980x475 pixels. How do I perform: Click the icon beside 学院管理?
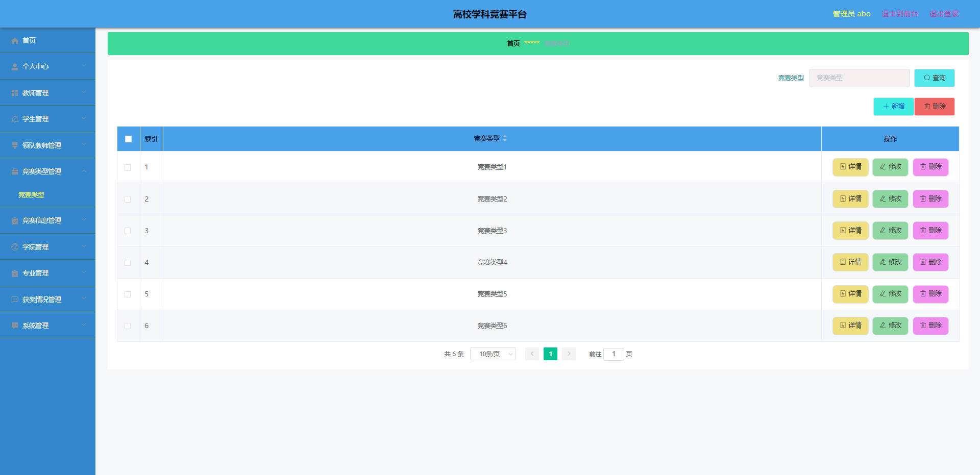pyautogui.click(x=15, y=247)
